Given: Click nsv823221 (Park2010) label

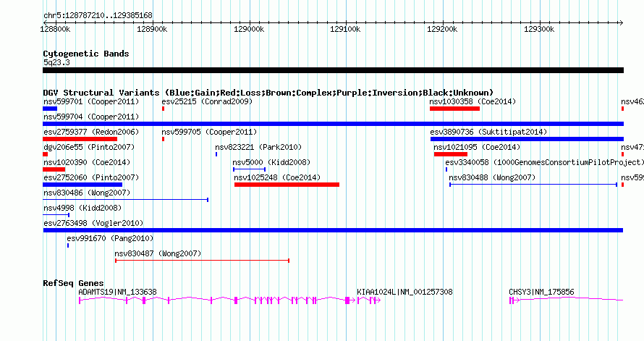Looking at the screenshot, I should click(x=258, y=147).
